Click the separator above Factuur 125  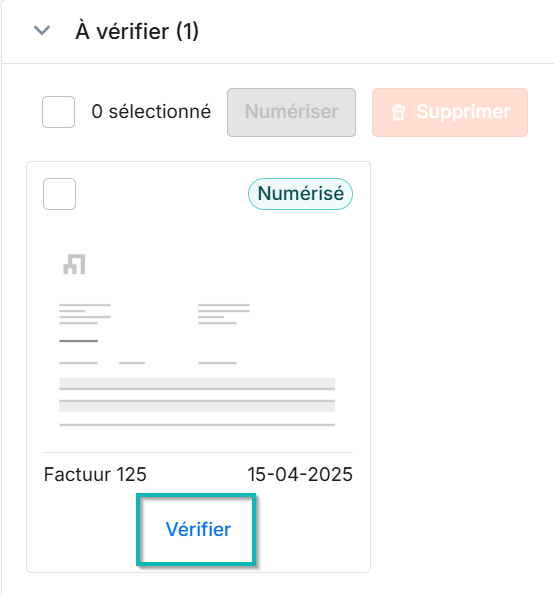coord(198,452)
